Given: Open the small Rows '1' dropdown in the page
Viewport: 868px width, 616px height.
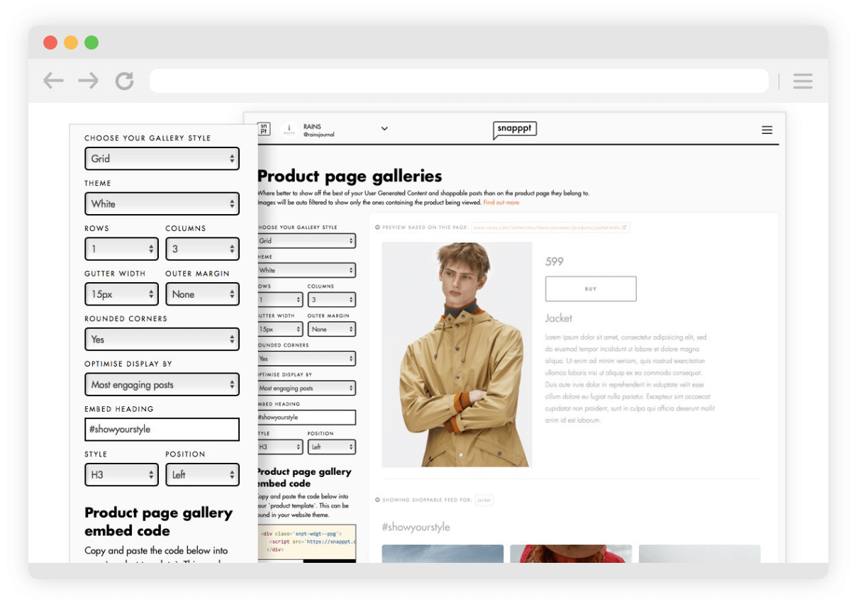Looking at the screenshot, I should tap(280, 300).
